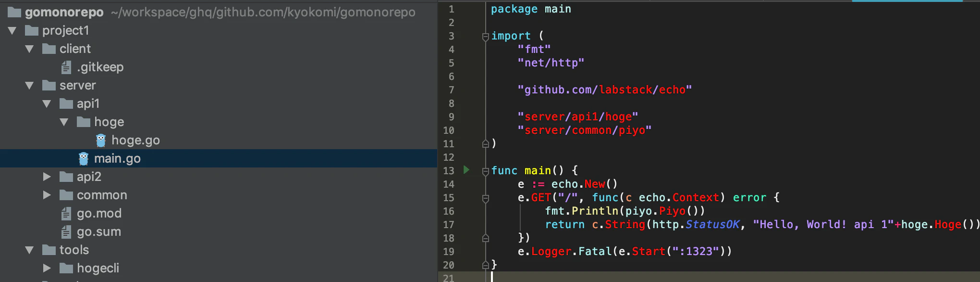Select the client folder row
The image size is (980, 282).
pos(219,49)
